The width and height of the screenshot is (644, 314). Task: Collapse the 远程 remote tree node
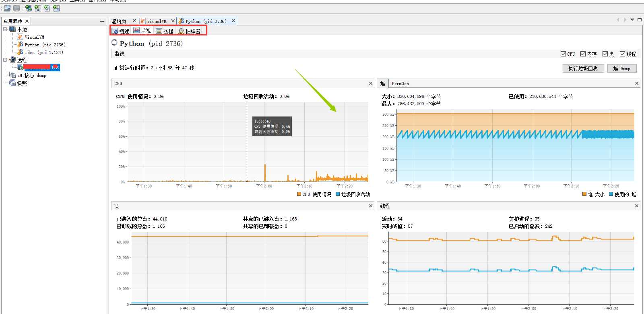[x=5, y=60]
